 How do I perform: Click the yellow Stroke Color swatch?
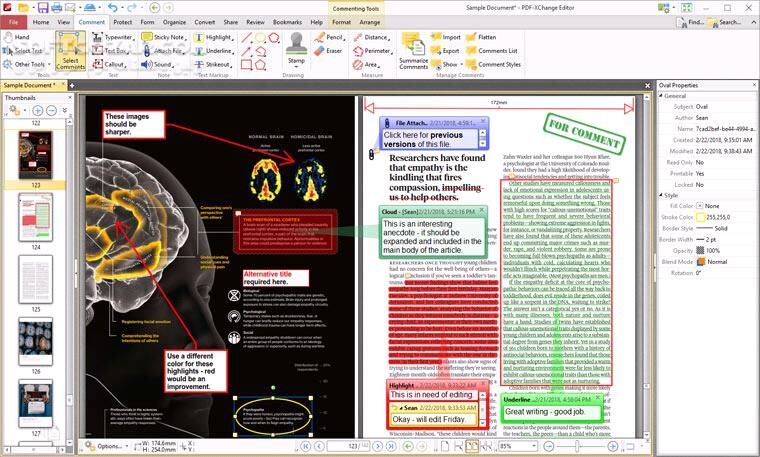(698, 216)
